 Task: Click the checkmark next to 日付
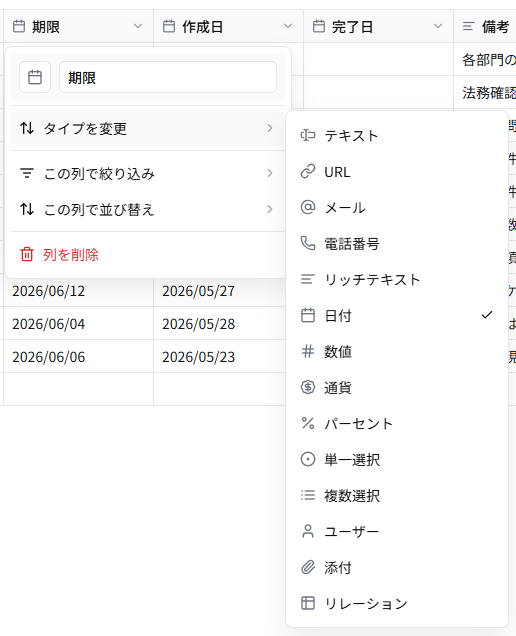(x=487, y=315)
